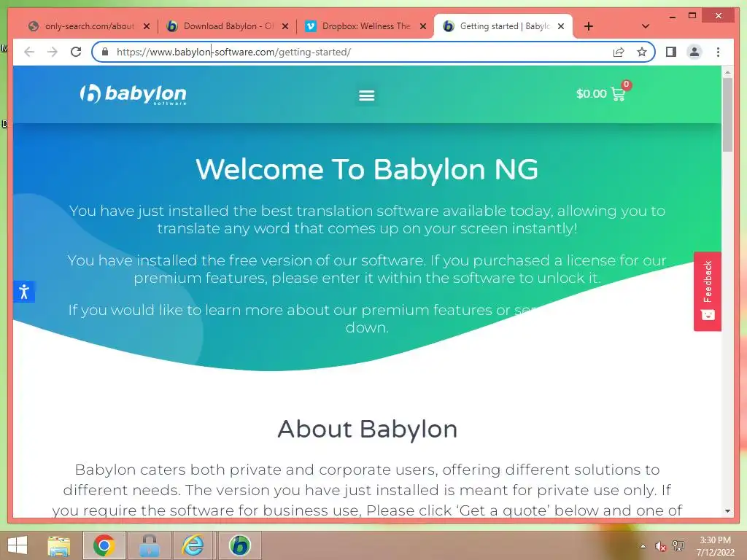Image resolution: width=747 pixels, height=560 pixels.
Task: Close the Getting started tab
Action: point(561,26)
